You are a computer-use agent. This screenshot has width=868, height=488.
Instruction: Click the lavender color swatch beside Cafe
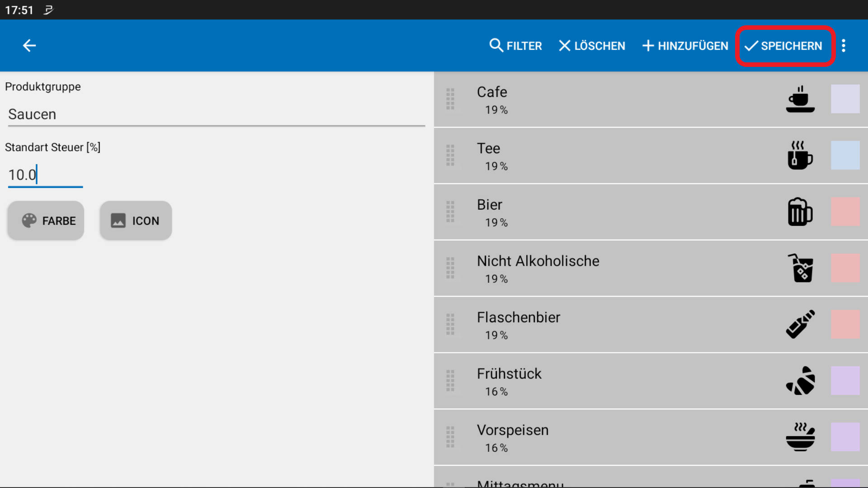click(x=846, y=99)
